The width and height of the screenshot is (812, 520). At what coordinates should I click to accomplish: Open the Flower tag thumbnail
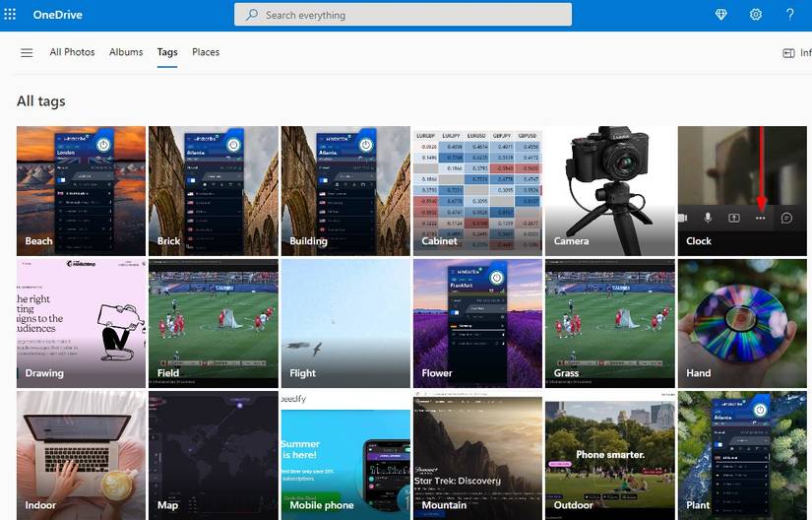click(x=477, y=323)
